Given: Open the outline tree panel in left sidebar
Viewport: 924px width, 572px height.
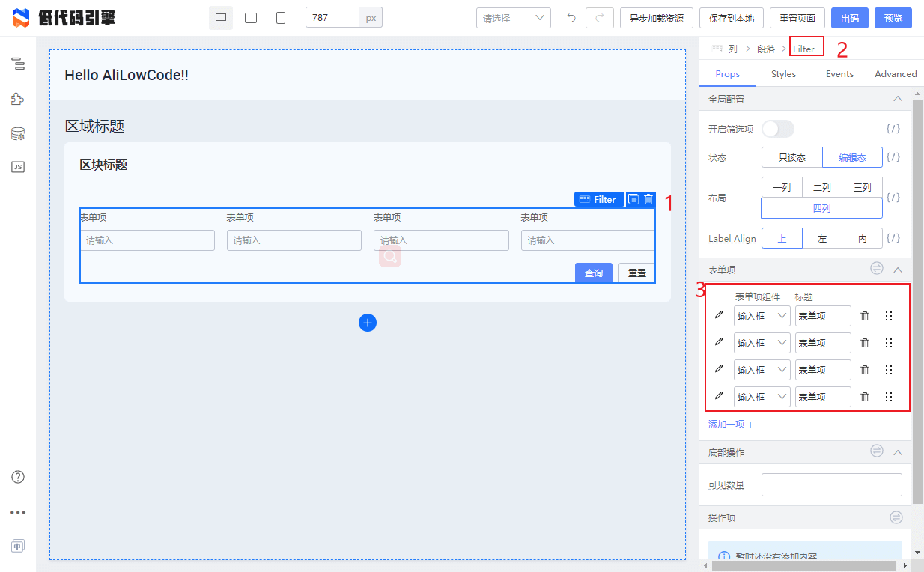Looking at the screenshot, I should pyautogui.click(x=18, y=64).
